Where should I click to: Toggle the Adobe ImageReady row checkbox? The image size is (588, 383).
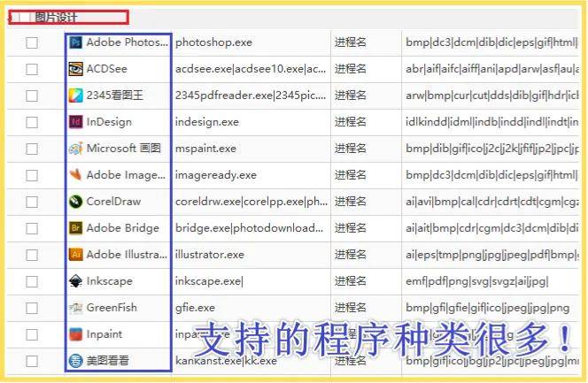pyautogui.click(x=32, y=176)
